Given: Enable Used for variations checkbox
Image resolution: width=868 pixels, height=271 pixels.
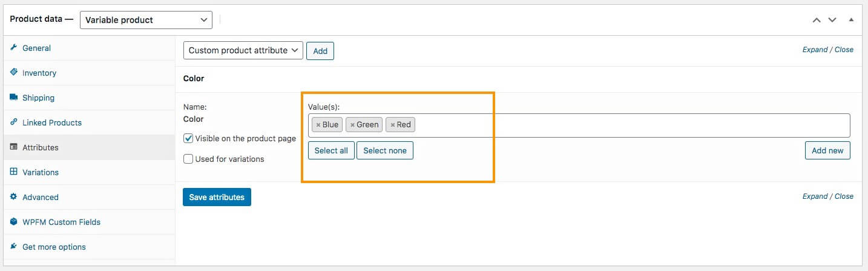Looking at the screenshot, I should click(188, 159).
